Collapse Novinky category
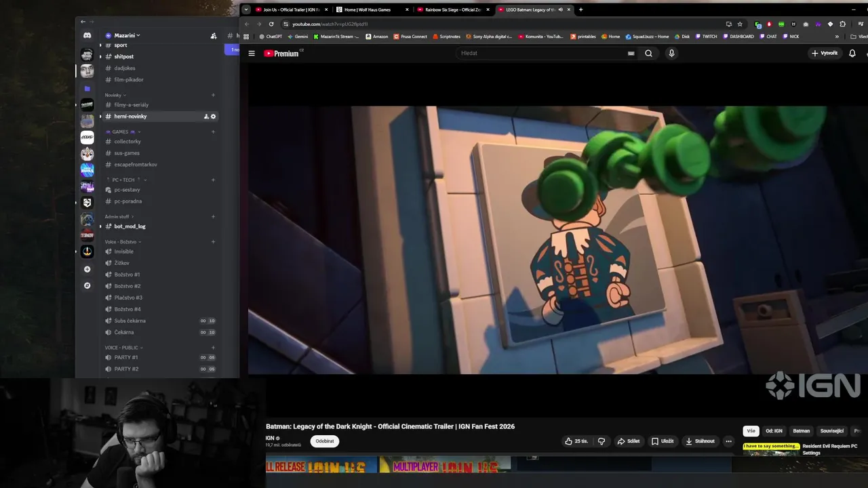 115,95
